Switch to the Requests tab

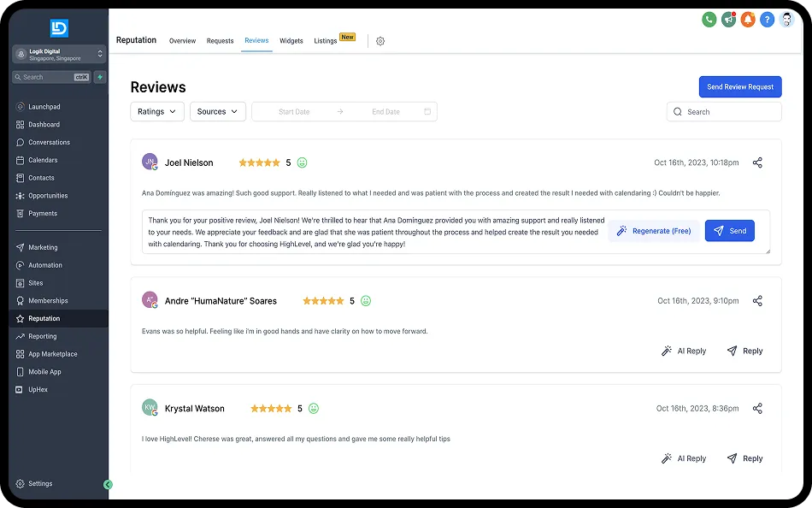220,41
